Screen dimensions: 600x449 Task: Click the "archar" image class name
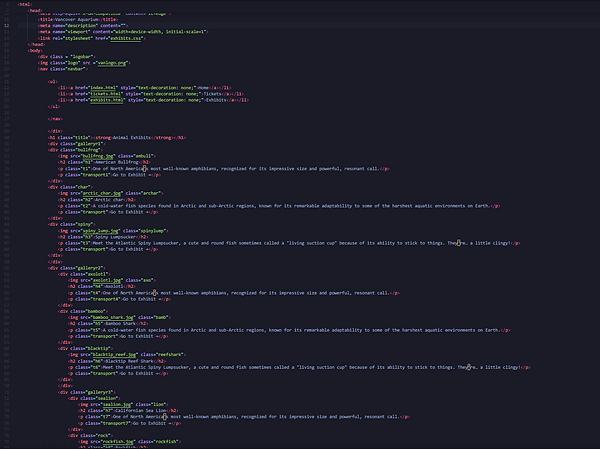point(150,193)
